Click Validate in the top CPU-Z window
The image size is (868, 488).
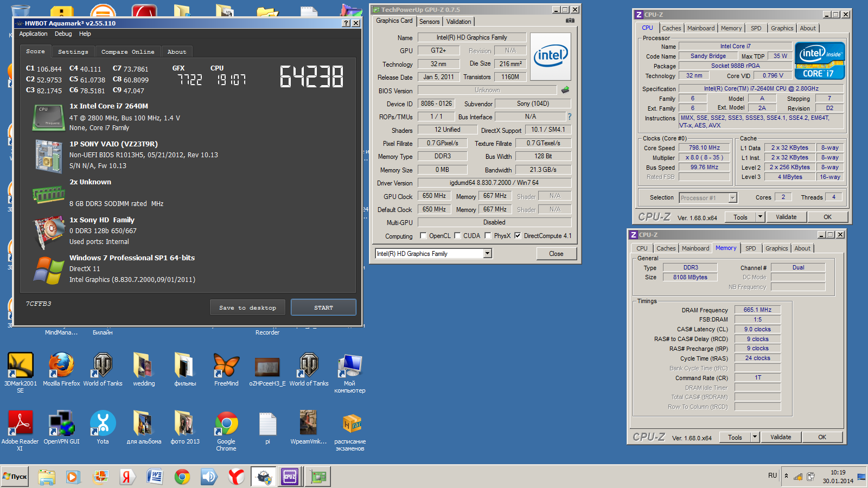coord(787,217)
